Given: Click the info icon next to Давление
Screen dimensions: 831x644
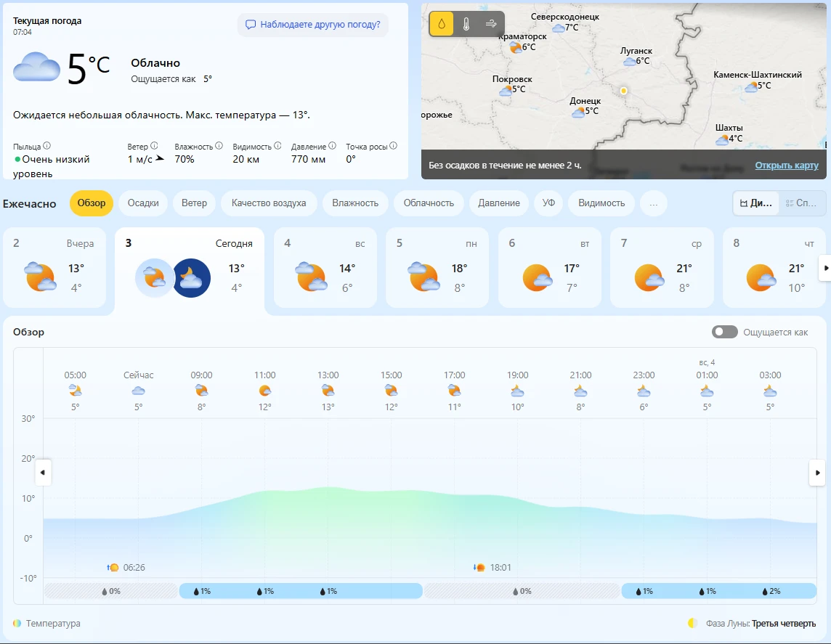Looking at the screenshot, I should [x=332, y=146].
